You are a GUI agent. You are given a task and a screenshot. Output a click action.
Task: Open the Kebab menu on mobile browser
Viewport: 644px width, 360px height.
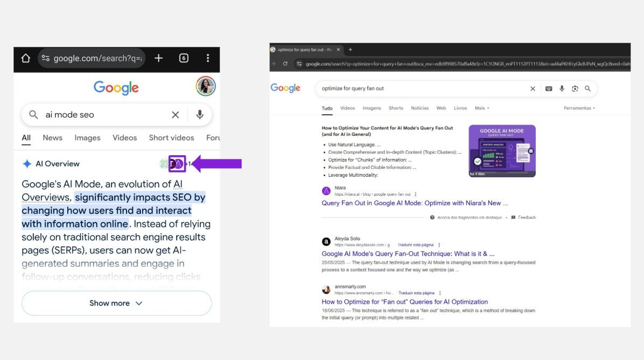tap(208, 58)
